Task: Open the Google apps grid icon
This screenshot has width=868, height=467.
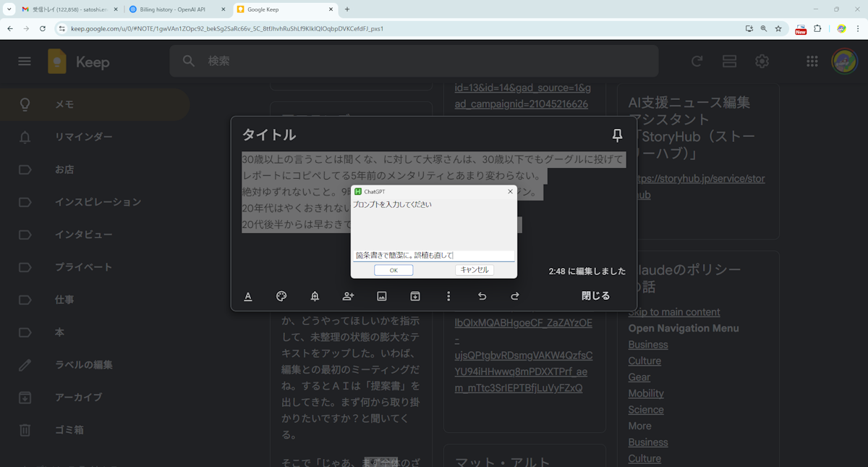Action: [x=812, y=62]
